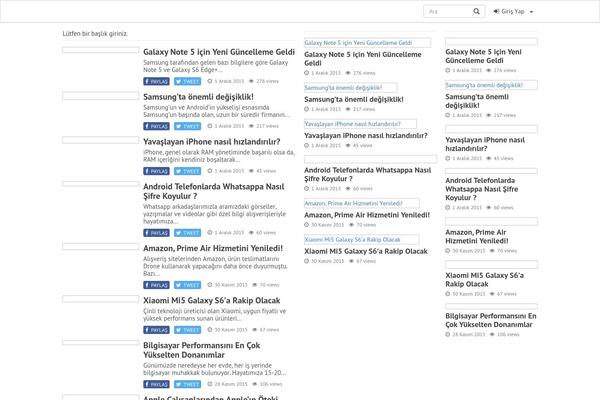Tweet the Yavaşlayan iPhone article

pos(188,171)
